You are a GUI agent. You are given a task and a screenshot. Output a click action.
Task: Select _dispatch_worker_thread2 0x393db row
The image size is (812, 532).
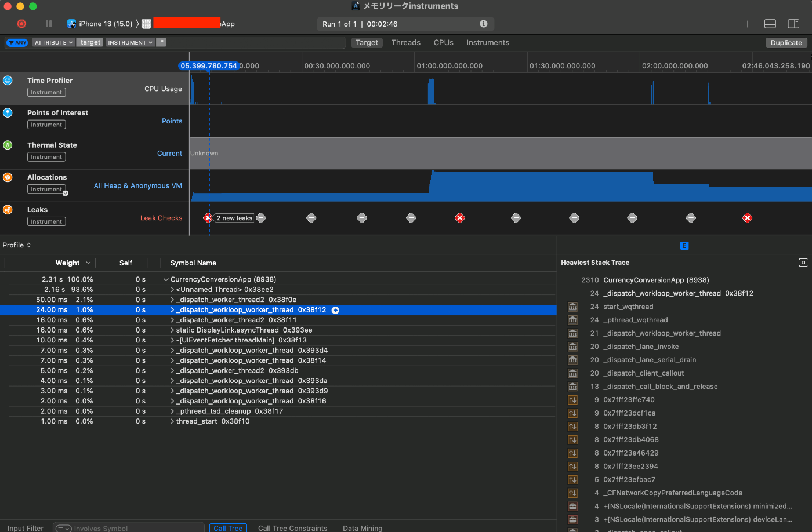pos(278,371)
